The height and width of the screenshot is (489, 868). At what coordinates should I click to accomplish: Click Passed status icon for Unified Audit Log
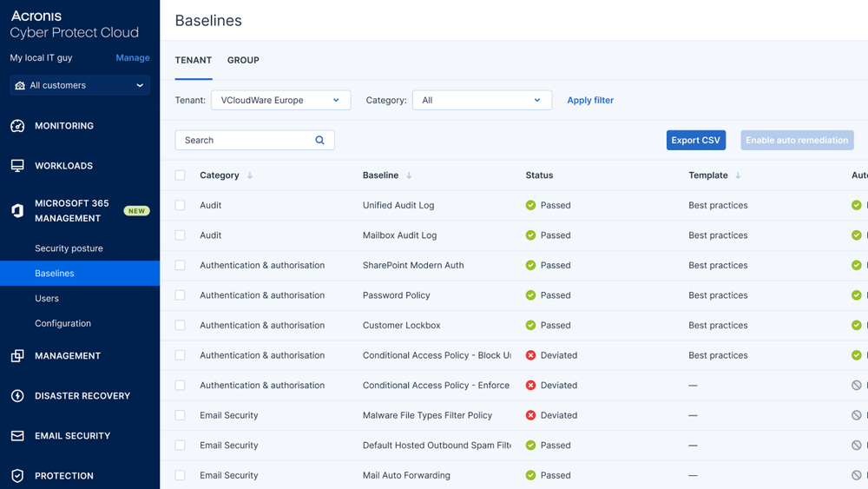[x=530, y=206]
